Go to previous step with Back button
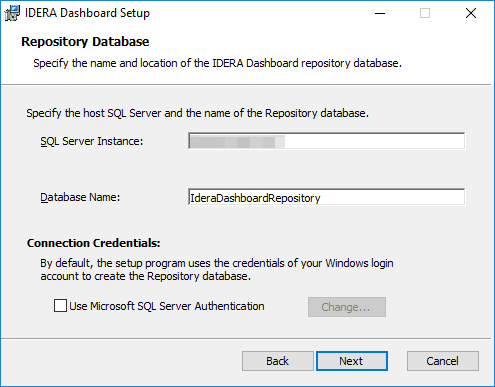Image resolution: width=495 pixels, height=387 pixels. [278, 361]
